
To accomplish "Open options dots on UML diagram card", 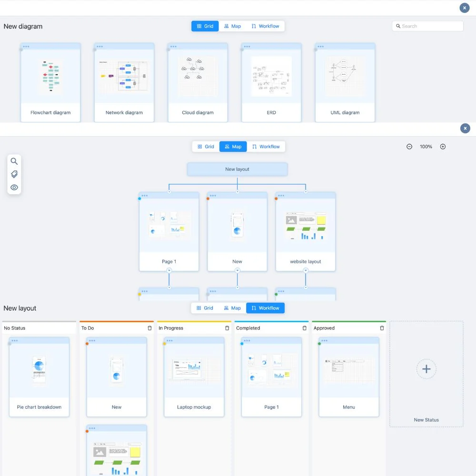I will [320, 47].
